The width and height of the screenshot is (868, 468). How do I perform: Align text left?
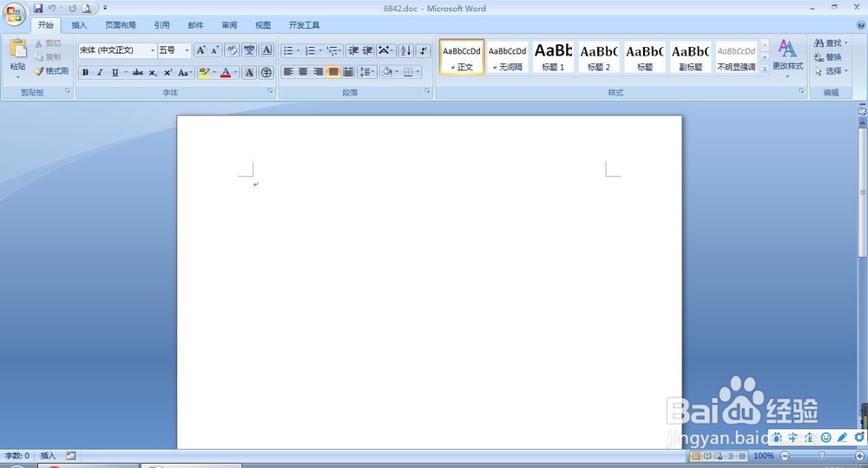point(288,72)
